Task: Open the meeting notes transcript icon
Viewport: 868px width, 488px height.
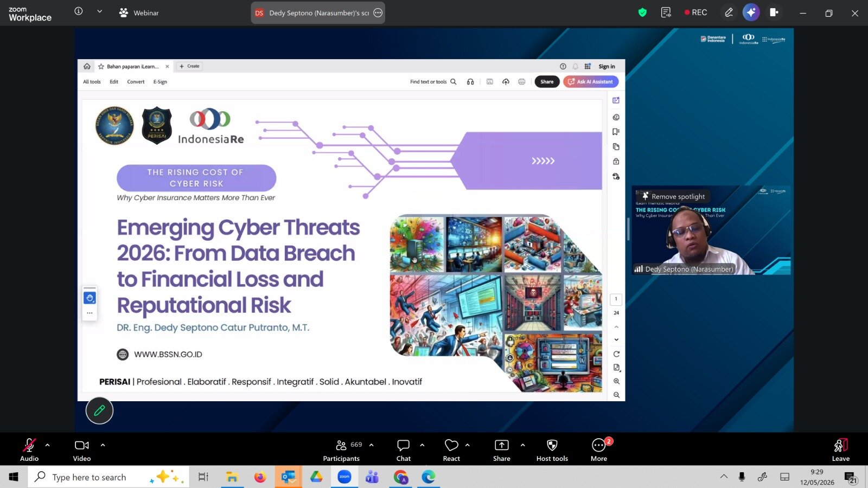Action: click(x=666, y=12)
